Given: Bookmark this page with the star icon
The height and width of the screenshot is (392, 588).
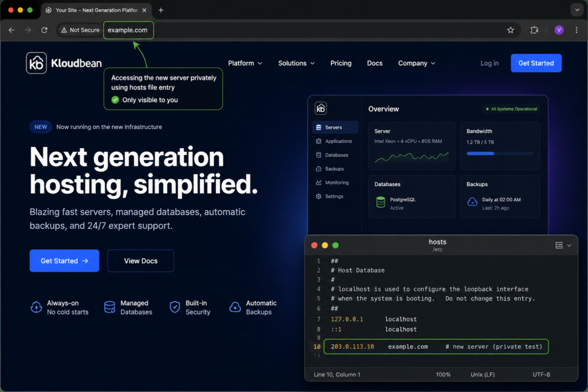Looking at the screenshot, I should pos(510,30).
